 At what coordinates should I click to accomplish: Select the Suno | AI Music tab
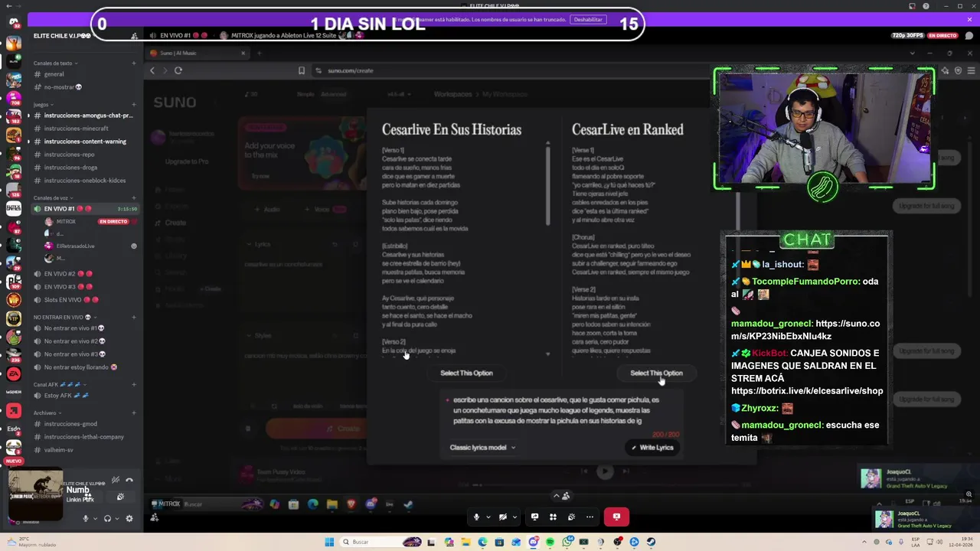pos(196,53)
